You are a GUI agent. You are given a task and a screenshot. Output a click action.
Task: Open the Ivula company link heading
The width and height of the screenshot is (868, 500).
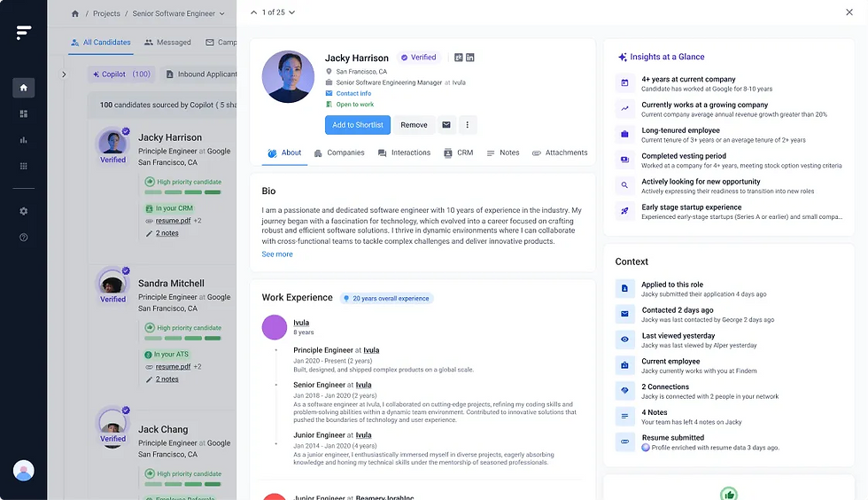click(301, 323)
